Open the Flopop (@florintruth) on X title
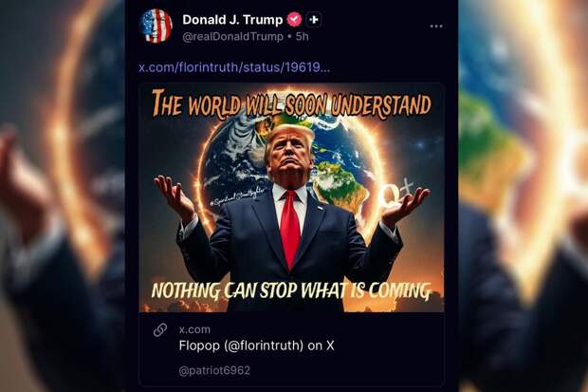This screenshot has width=588, height=392. pos(256,345)
